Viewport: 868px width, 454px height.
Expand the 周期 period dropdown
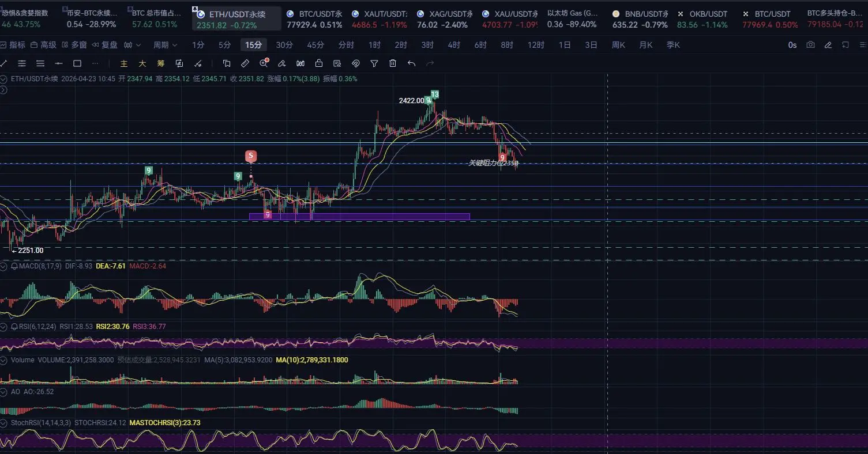coord(166,45)
